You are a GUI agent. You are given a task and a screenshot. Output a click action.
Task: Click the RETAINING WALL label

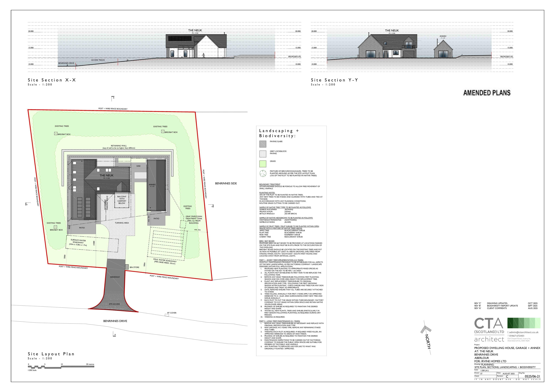119,146
